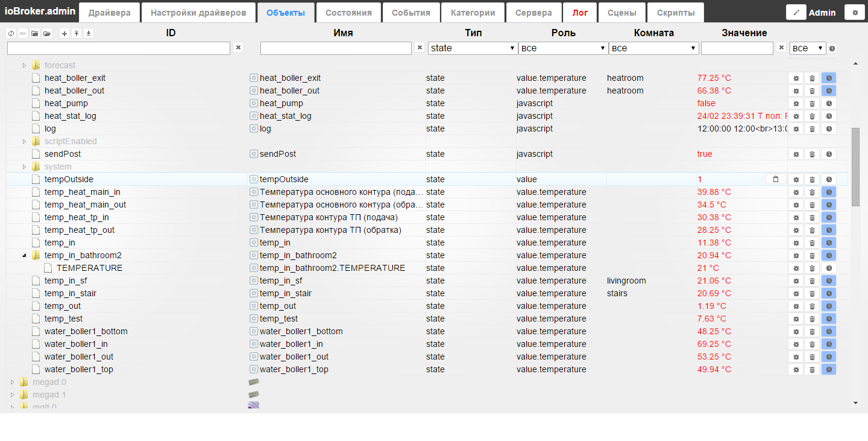Expand the megad.0 node
Image resolution: width=868 pixels, height=441 pixels.
click(13, 382)
